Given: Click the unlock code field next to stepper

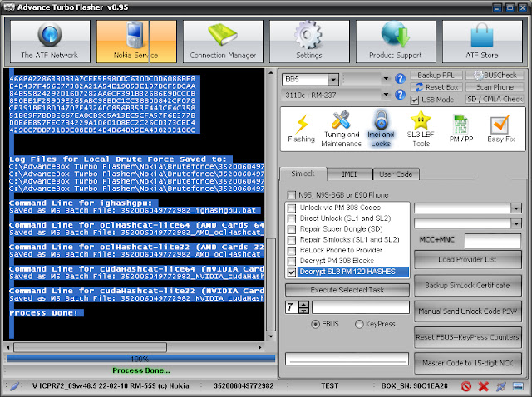Looking at the screenshot, I should point(361,307).
